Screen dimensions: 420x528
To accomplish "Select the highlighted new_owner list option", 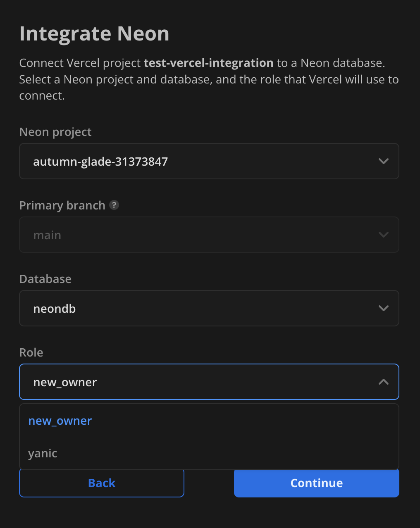I will point(60,421).
